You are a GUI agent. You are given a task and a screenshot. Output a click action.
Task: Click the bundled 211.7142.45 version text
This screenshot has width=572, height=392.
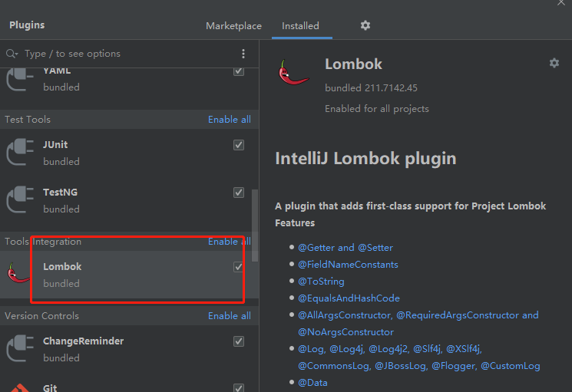(371, 88)
